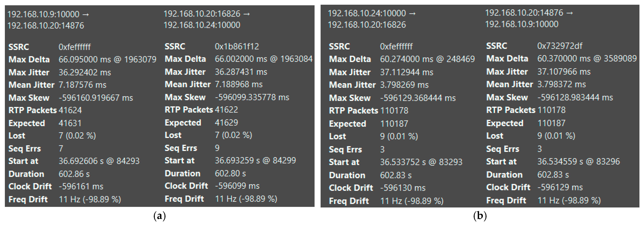Click Max Skew value -596129.368444 ms
This screenshot has width=644, height=226.
coord(418,98)
